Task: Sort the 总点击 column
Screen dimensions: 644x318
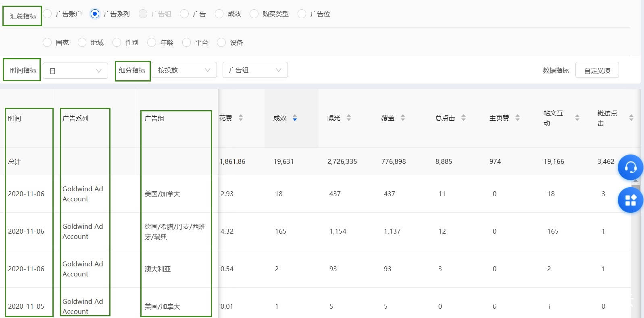Action: (x=463, y=118)
